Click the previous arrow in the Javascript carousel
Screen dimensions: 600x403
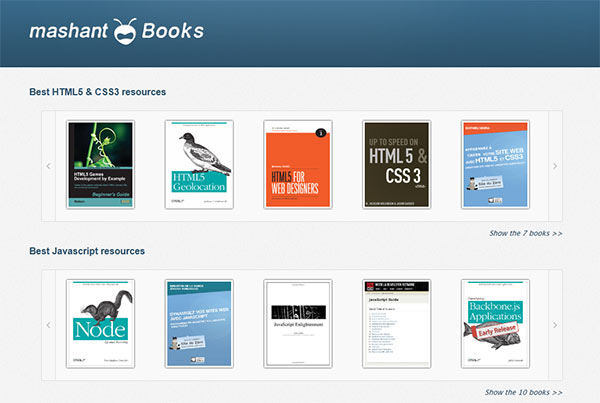[x=49, y=325]
